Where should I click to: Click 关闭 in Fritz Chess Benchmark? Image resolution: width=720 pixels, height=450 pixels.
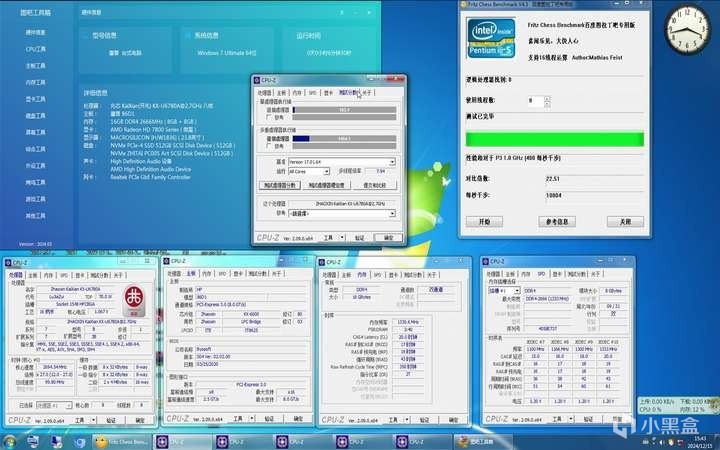point(625,222)
